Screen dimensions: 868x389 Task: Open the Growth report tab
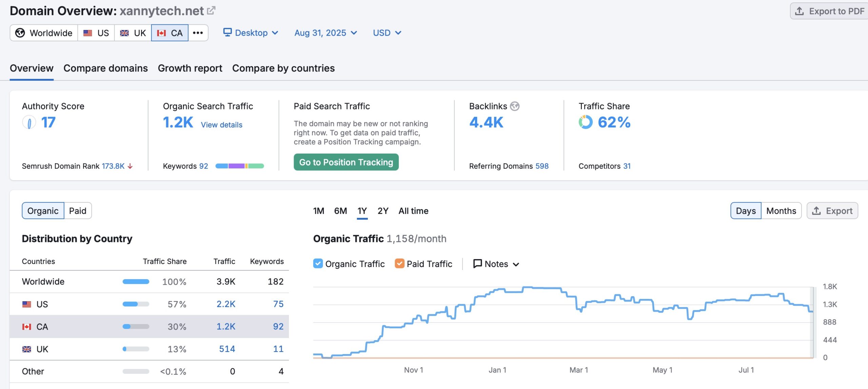click(x=190, y=68)
